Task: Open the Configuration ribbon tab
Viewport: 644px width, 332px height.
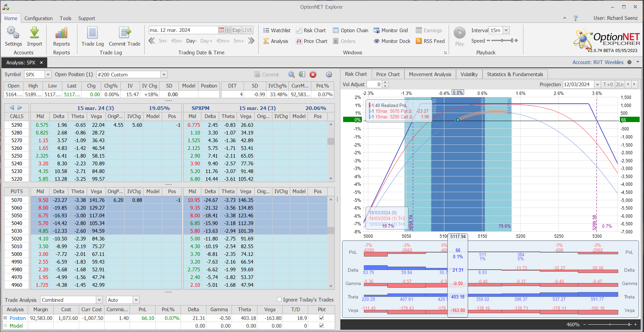Action: [x=38, y=18]
